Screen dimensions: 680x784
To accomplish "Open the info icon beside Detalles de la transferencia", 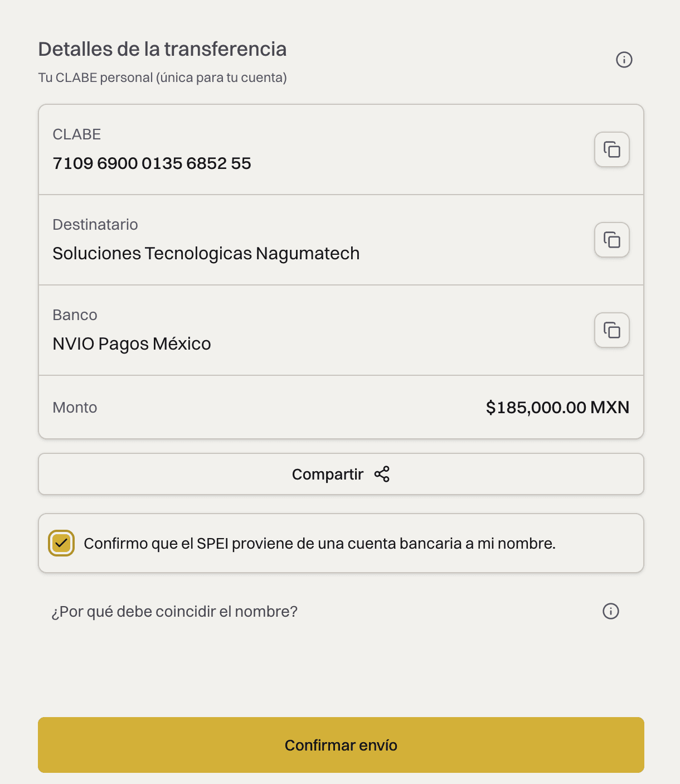I will pos(624,60).
